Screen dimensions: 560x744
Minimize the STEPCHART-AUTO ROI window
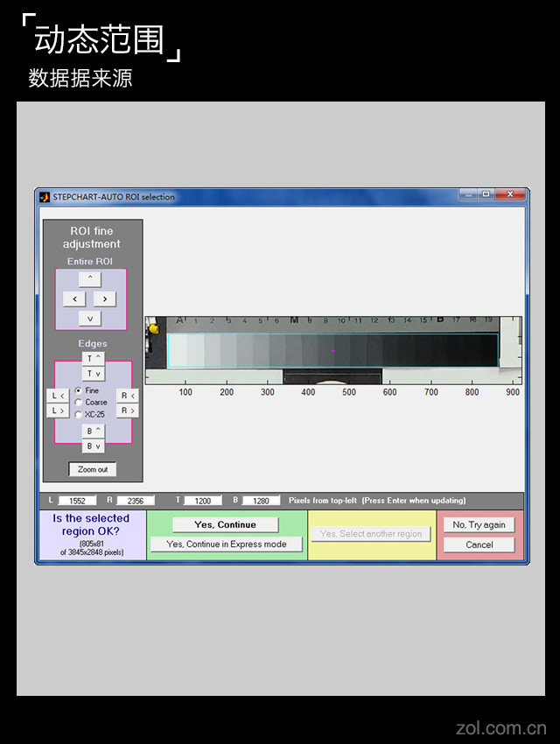468,194
